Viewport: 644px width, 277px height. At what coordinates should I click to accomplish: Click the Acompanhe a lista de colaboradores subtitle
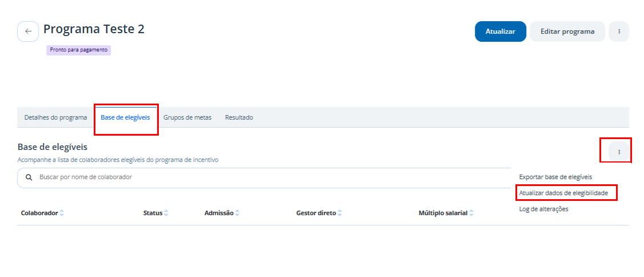(x=118, y=160)
